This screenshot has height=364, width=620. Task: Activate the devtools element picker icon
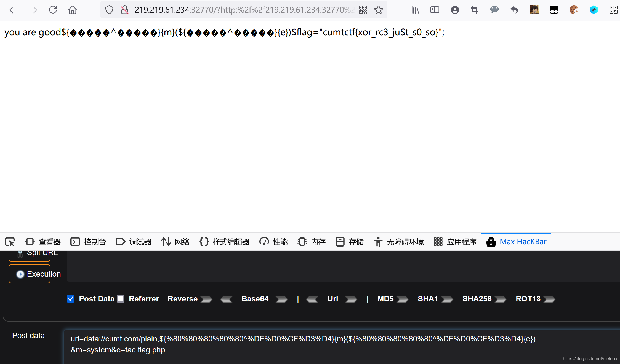point(10,242)
